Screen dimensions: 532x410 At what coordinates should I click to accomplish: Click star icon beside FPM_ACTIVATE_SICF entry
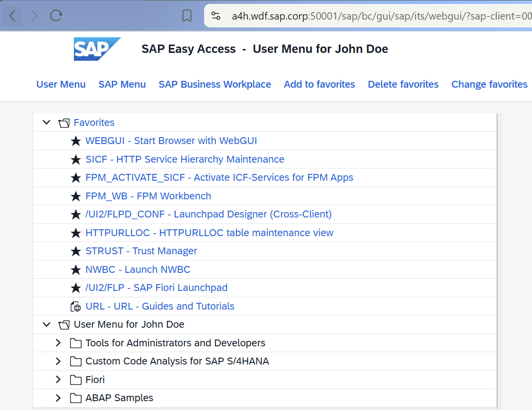point(76,178)
